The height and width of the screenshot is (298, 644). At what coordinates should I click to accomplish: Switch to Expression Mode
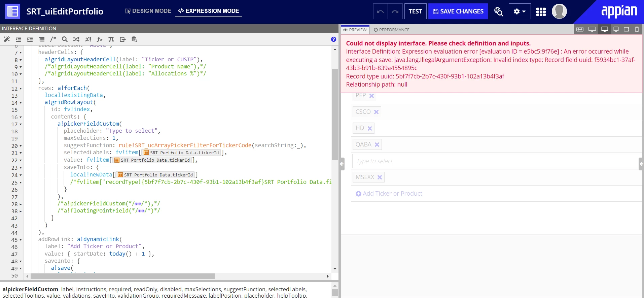coord(209,11)
